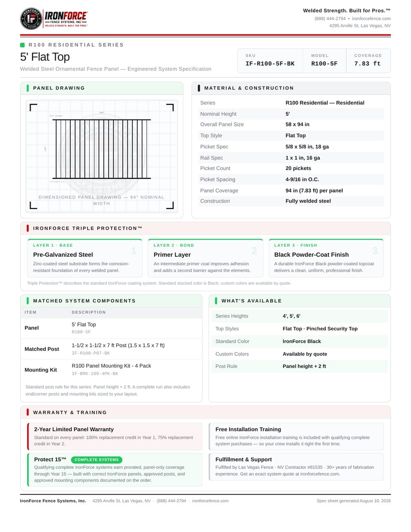Click the Standard Color value IronForce Black
The height and width of the screenshot is (532, 411).
(302, 341)
